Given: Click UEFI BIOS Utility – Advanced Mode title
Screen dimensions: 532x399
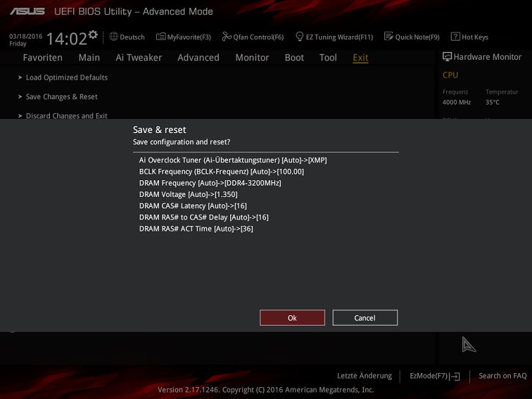Looking at the screenshot, I should pos(134,11).
